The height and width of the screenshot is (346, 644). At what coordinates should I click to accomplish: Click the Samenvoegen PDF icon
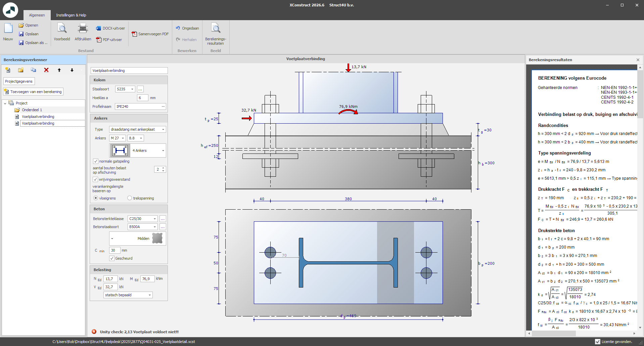click(134, 34)
